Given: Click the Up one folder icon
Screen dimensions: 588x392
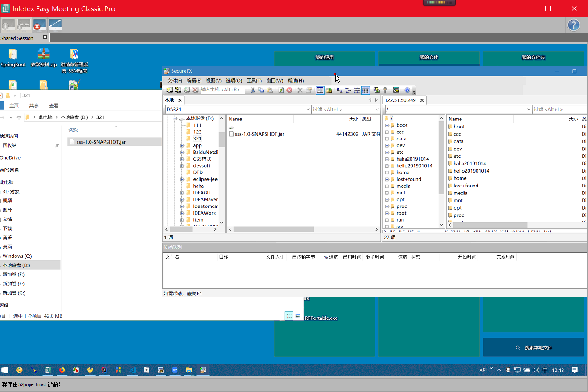Looking at the screenshot, I should click(x=329, y=90).
